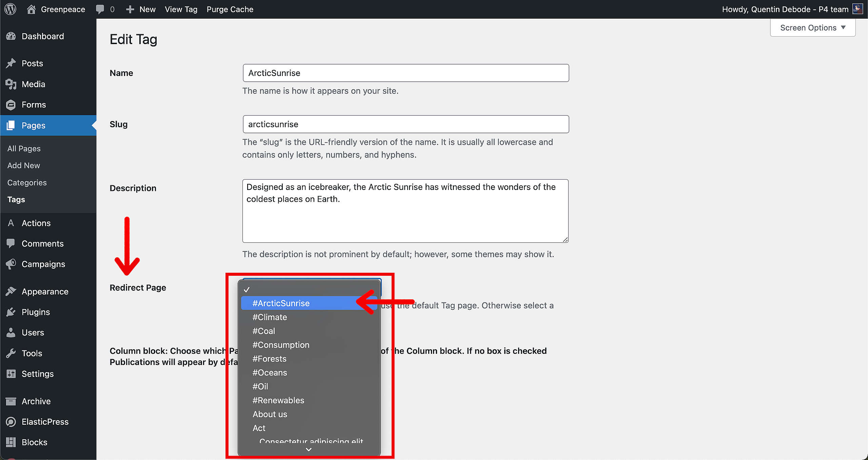Open the Media menu
Image resolution: width=868 pixels, height=460 pixels.
[x=48, y=84]
